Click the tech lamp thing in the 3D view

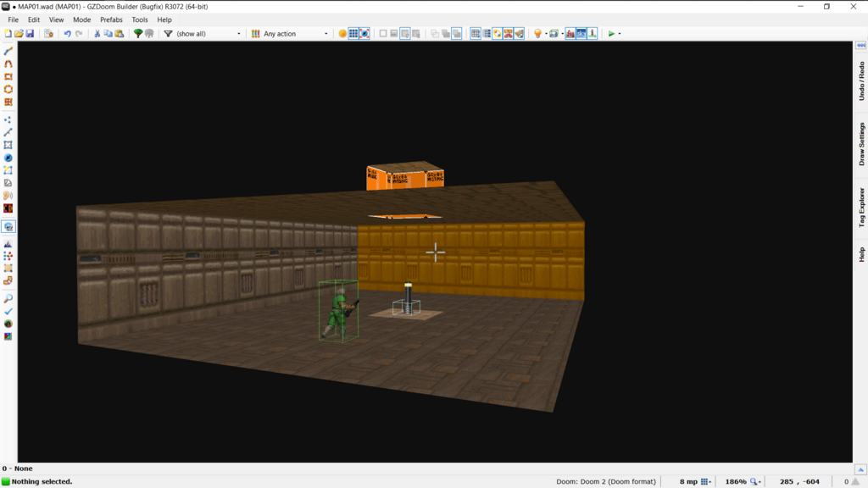coord(408,299)
